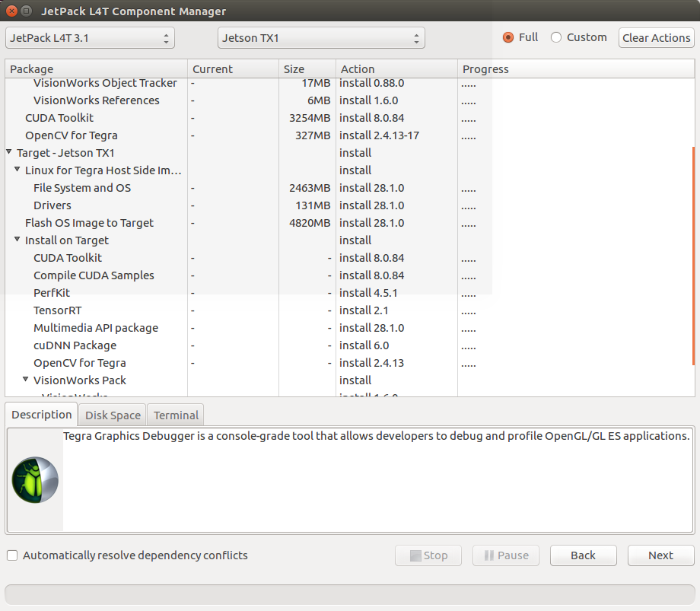Click the 'install 2.4.13' action for target OpenCV

(x=371, y=363)
